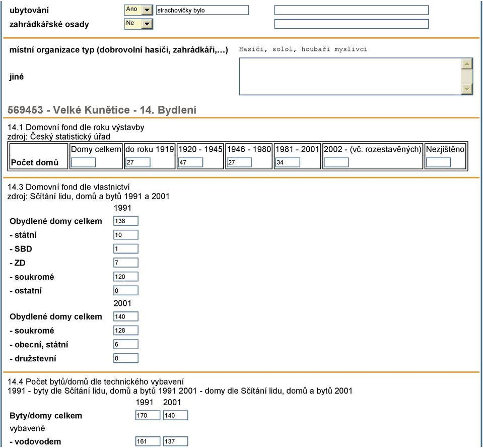Click the '- družstevní' field with 0
Image resolution: width=483 pixels, height=448 pixels.
(x=126, y=358)
